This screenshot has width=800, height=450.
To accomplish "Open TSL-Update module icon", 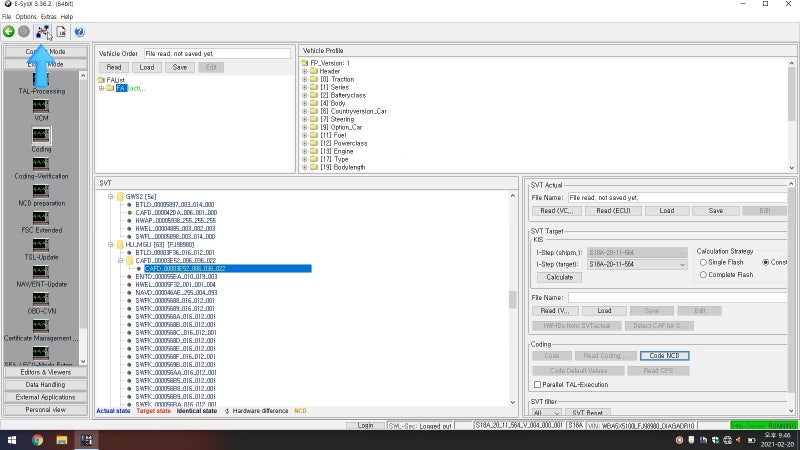I will coord(41,245).
